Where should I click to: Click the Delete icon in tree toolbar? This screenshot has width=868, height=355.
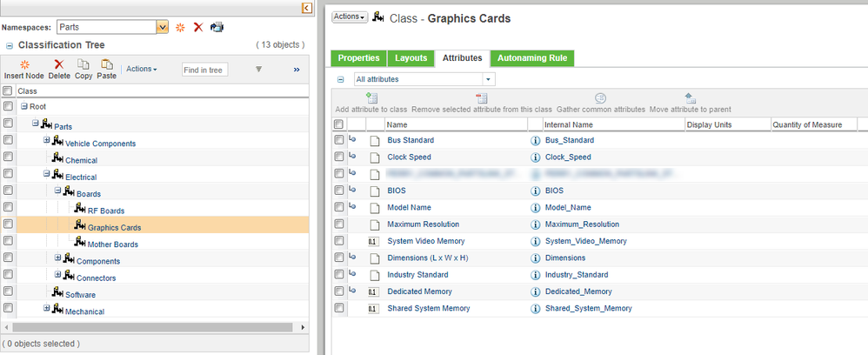coord(59,64)
